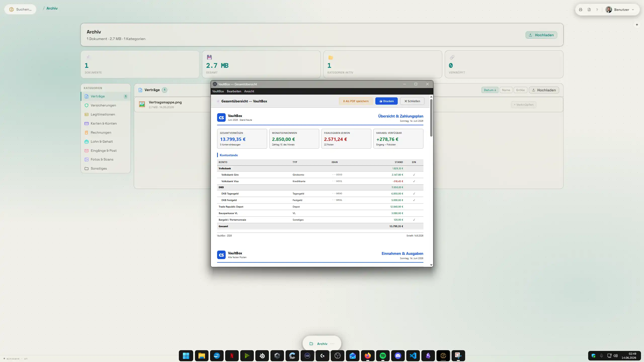This screenshot has width=644, height=362.
Task: Click the plus icon below the user menu
Action: tap(637, 25)
